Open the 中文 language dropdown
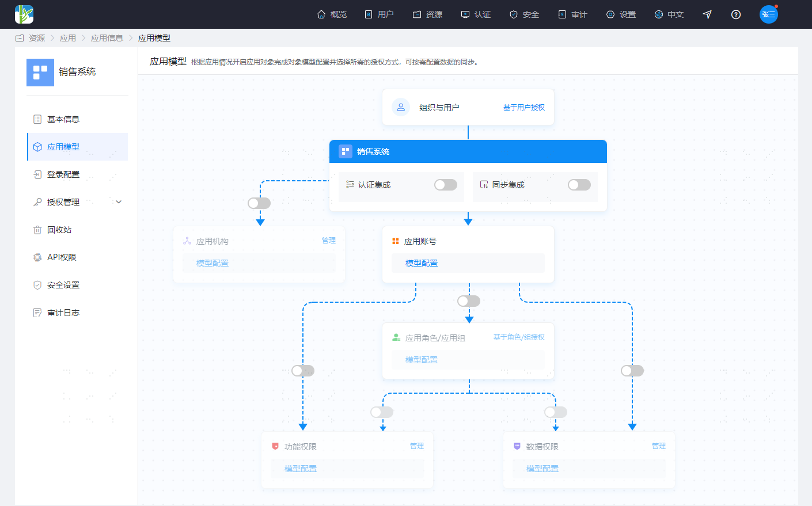812x506 pixels. (669, 14)
